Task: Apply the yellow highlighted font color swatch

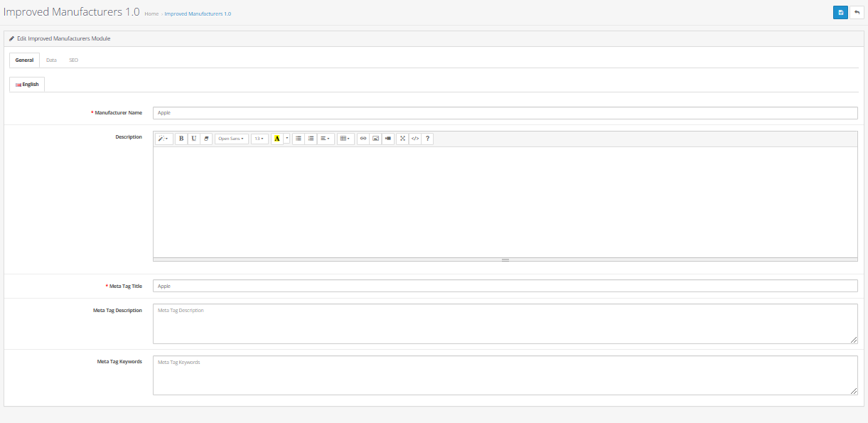Action: coord(277,139)
